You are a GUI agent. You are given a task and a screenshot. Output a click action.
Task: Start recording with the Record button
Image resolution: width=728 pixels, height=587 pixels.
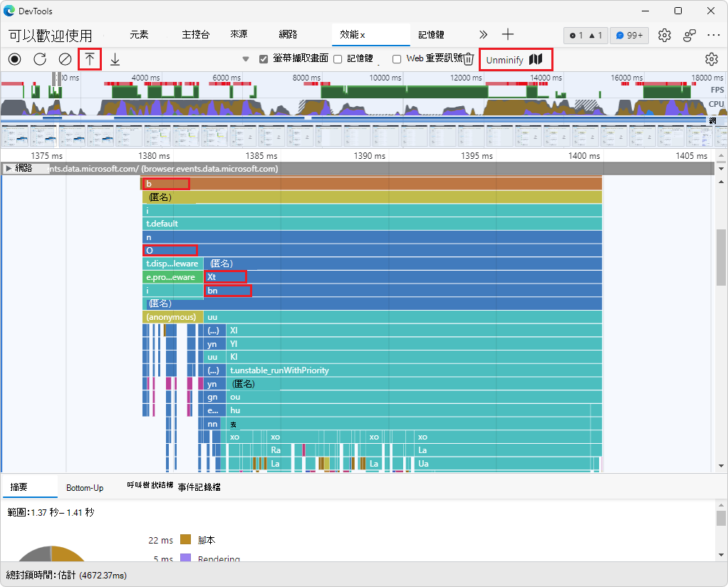pyautogui.click(x=15, y=59)
